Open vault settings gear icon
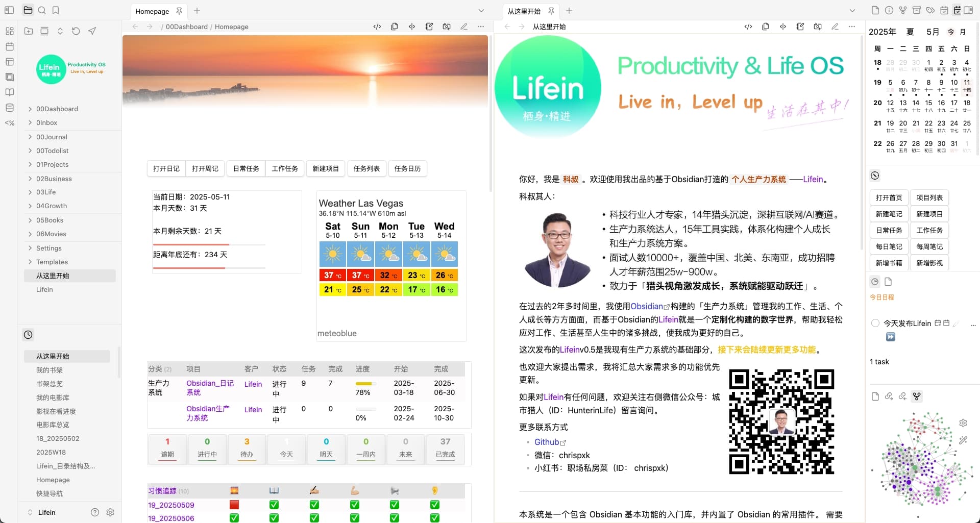The height and width of the screenshot is (523, 980). (110, 512)
